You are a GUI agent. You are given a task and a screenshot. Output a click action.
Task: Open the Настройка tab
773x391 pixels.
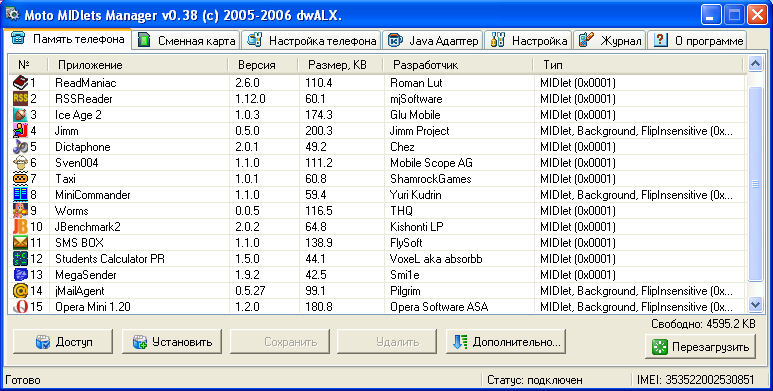(528, 40)
